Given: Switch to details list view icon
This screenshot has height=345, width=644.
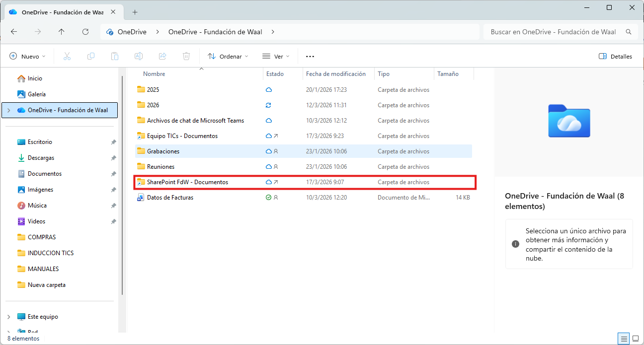Looking at the screenshot, I should 623,339.
